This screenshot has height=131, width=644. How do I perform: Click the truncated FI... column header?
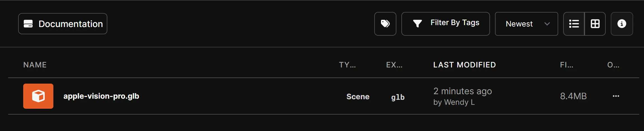567,65
